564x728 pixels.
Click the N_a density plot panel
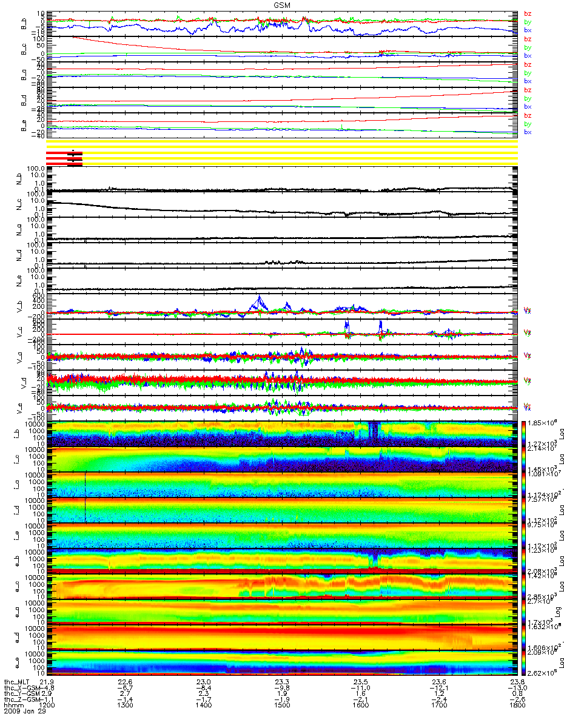point(281,230)
